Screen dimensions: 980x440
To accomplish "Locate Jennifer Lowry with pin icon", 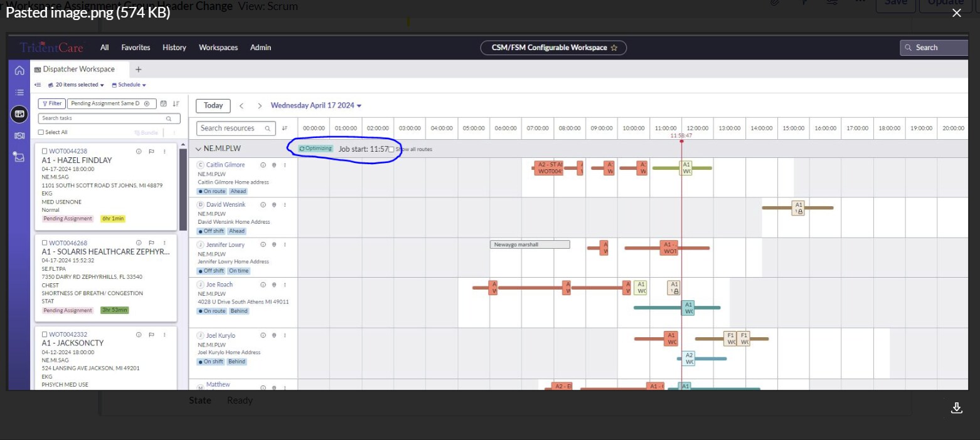I will click(274, 244).
